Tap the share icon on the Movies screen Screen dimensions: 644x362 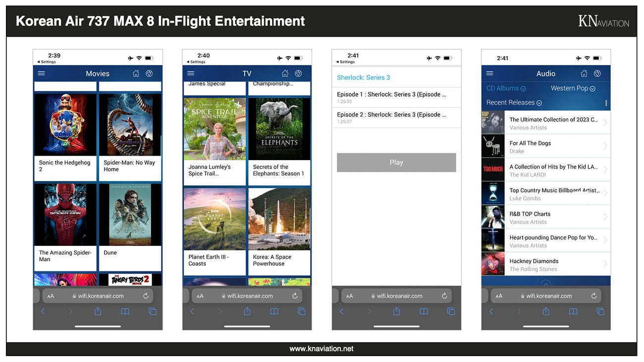click(98, 311)
